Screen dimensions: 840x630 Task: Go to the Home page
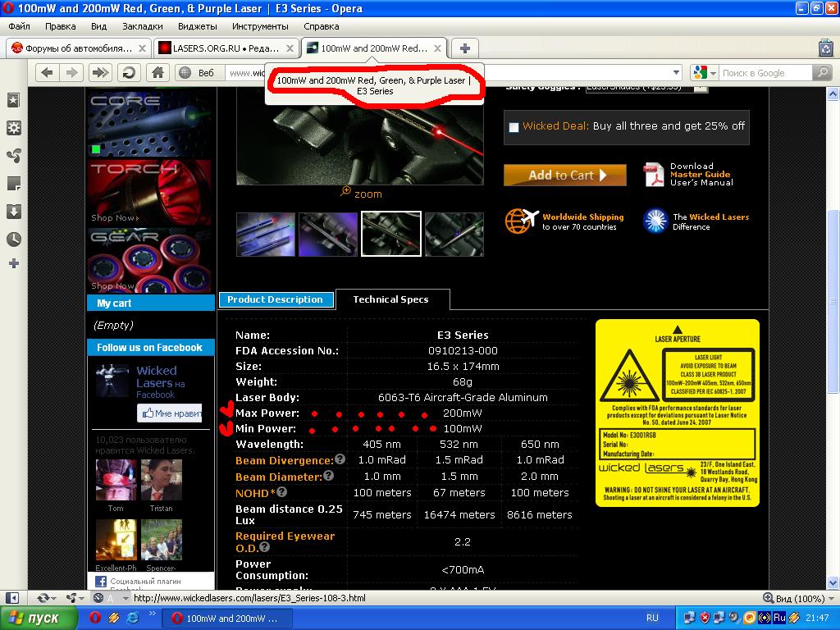[x=157, y=72]
